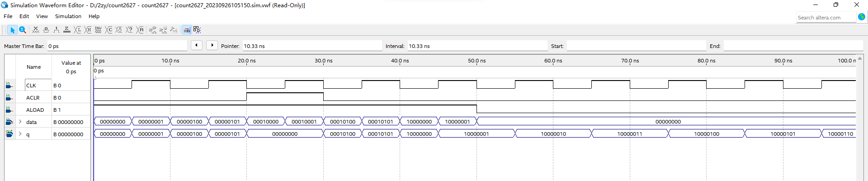Jump to previous transition with left arrow
This screenshot has width=868, height=181.
(196, 45)
